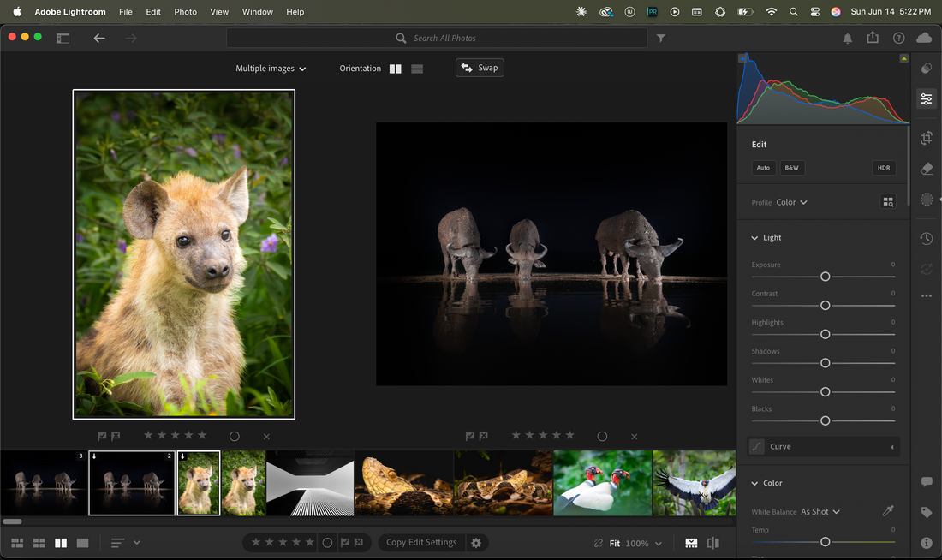The width and height of the screenshot is (942, 560).
Task: Open the Edit menu
Action: coord(153,11)
